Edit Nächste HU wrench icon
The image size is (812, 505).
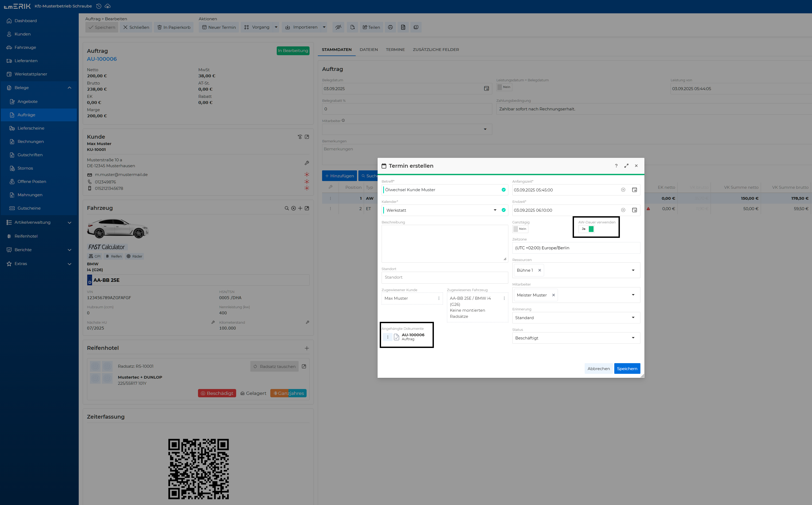pos(213,322)
